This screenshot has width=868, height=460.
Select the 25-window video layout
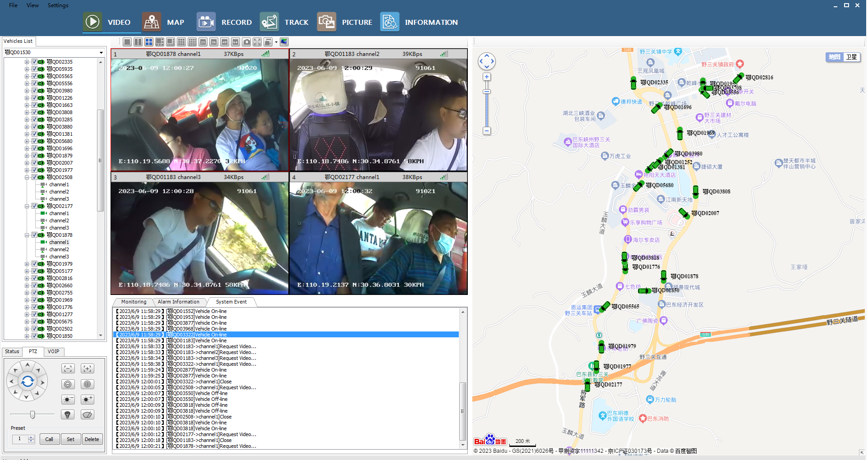pos(203,42)
